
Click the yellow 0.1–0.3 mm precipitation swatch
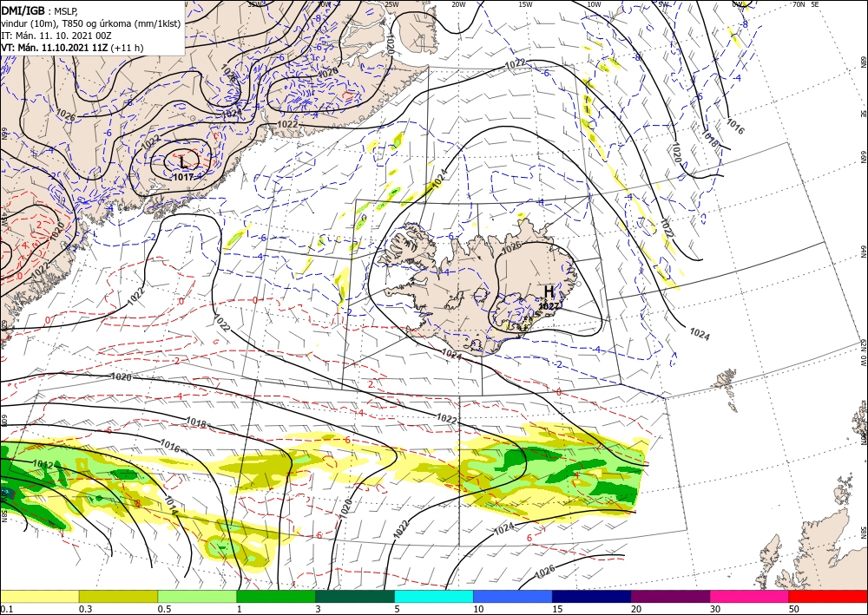39,596
